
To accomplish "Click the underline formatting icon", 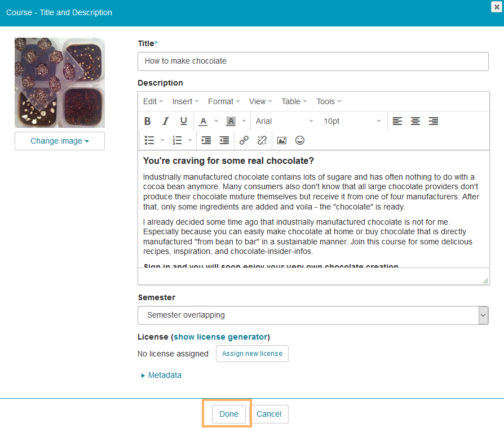I will tap(183, 121).
